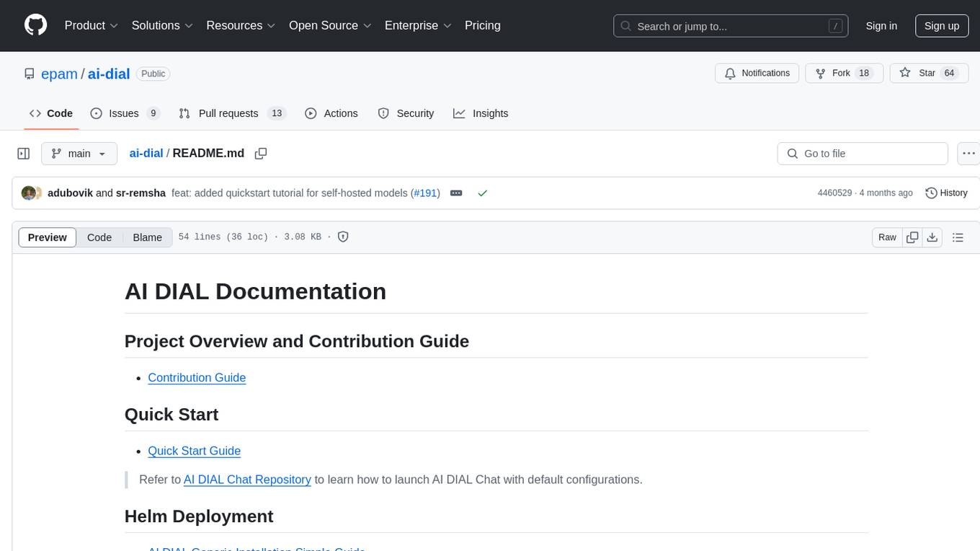Screen dimensions: 980x551
Task: Click the Pull requests count badge 13
Action: click(x=277, y=113)
